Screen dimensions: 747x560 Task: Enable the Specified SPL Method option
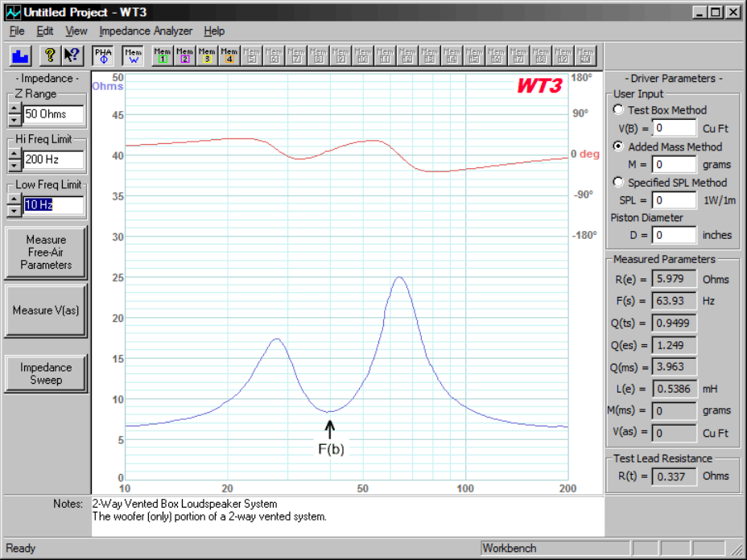click(x=618, y=183)
